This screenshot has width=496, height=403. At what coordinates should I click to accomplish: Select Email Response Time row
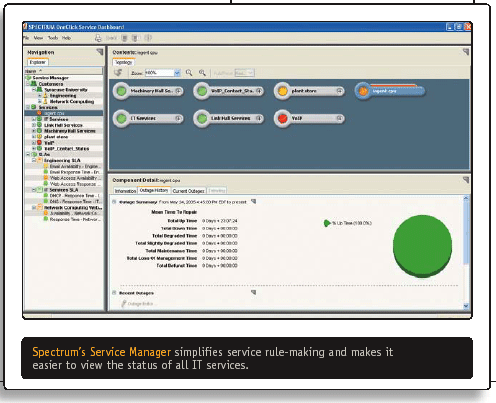[75, 172]
